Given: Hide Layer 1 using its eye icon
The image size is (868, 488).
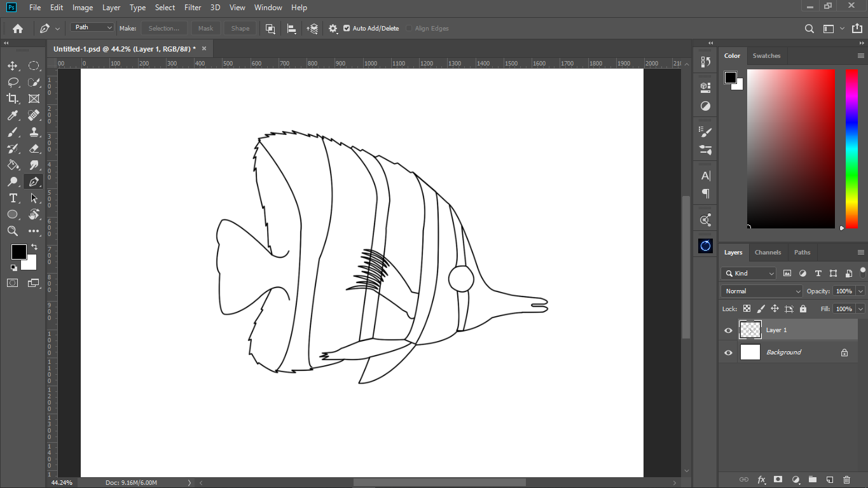Looking at the screenshot, I should click(729, 330).
